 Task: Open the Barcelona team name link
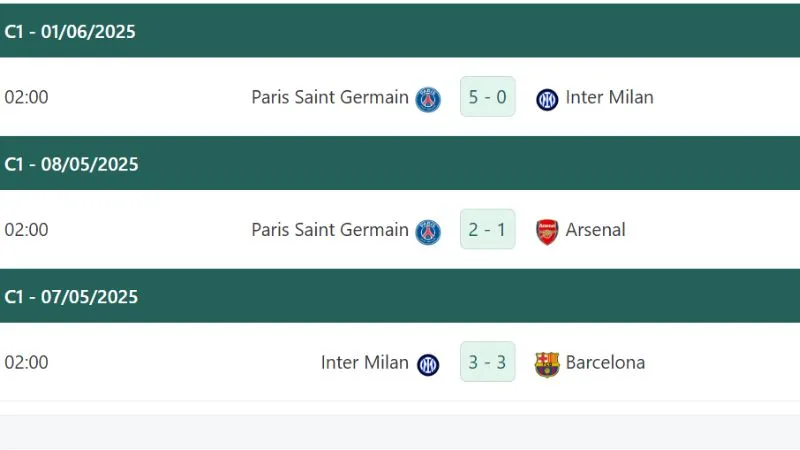pos(605,362)
